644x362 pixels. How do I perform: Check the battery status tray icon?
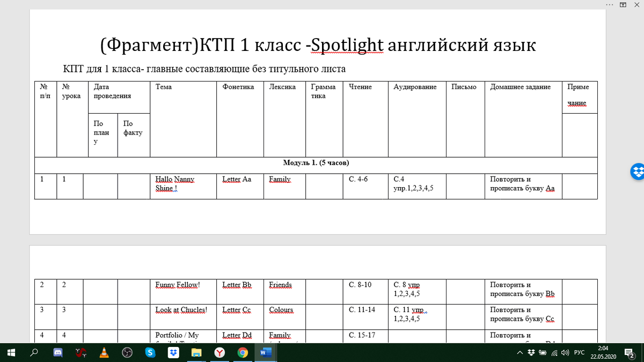click(x=542, y=353)
